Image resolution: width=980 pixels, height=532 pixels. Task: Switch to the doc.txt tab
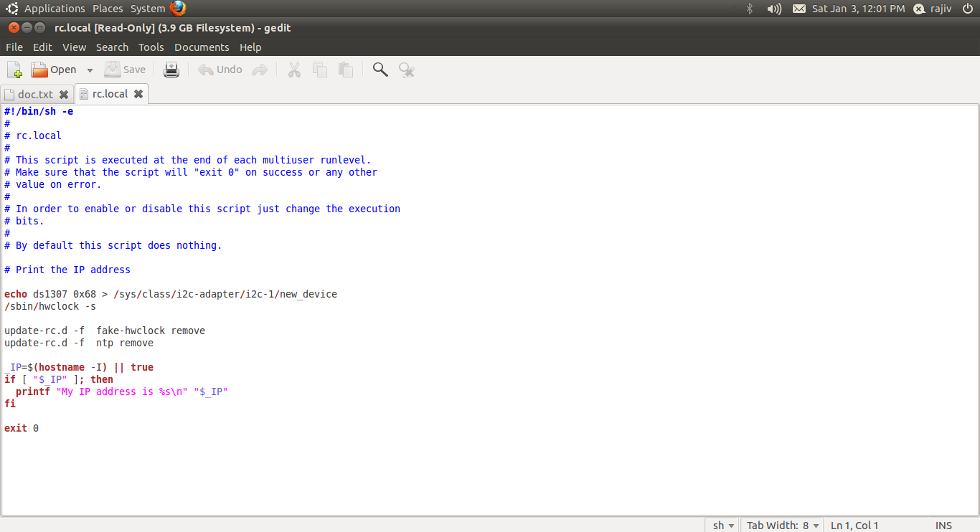[x=34, y=93]
